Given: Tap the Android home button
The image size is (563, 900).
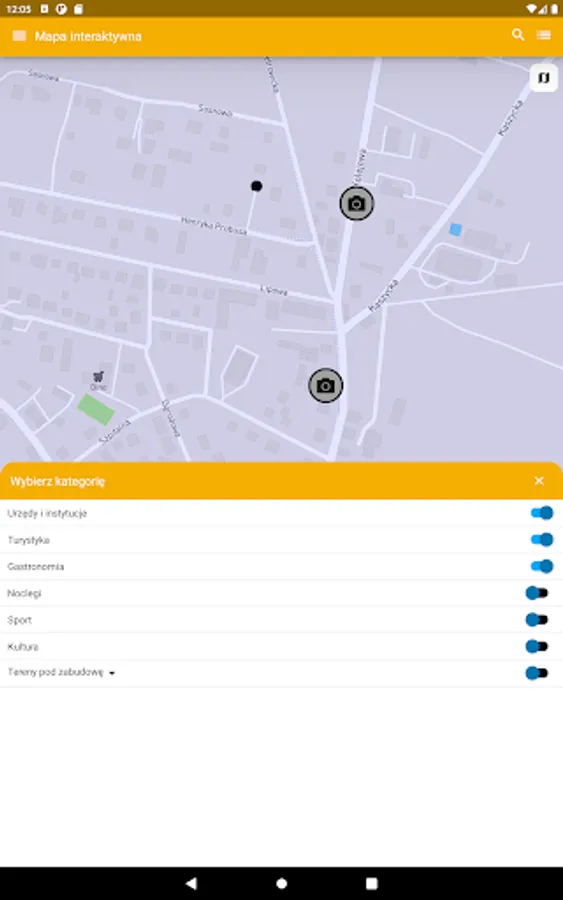Looking at the screenshot, I should 281,883.
